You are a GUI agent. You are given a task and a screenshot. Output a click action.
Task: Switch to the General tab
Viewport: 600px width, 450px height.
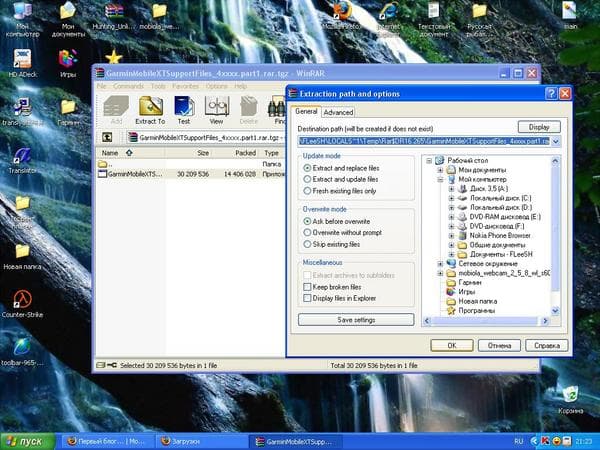(306, 111)
